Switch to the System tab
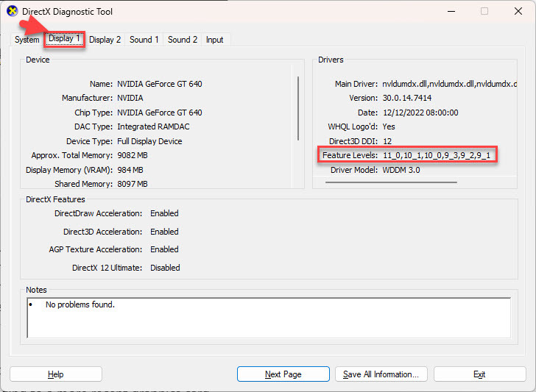Screen dimensions: 536x392 (x=27, y=40)
